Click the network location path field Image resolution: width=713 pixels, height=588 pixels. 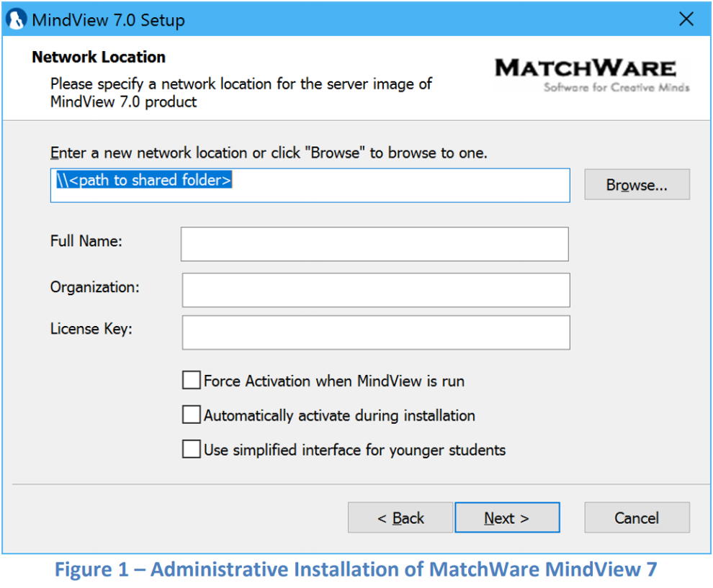tap(310, 186)
